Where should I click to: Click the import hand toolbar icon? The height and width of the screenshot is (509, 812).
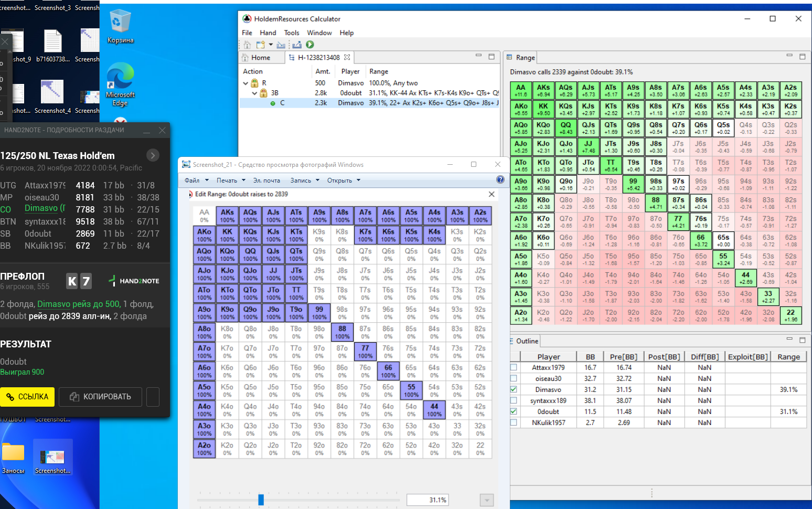(x=281, y=45)
